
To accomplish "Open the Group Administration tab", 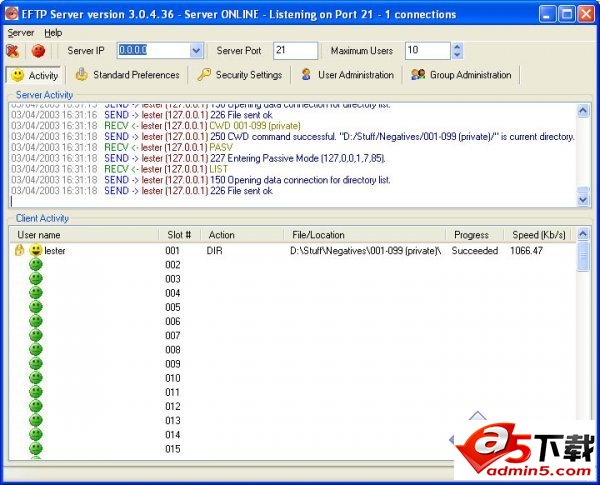I will (x=461, y=75).
